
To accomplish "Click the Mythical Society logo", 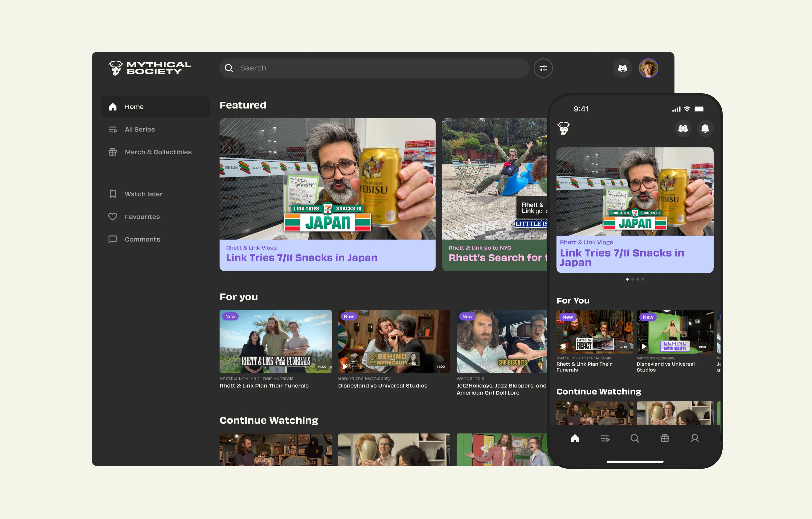I will (150, 68).
